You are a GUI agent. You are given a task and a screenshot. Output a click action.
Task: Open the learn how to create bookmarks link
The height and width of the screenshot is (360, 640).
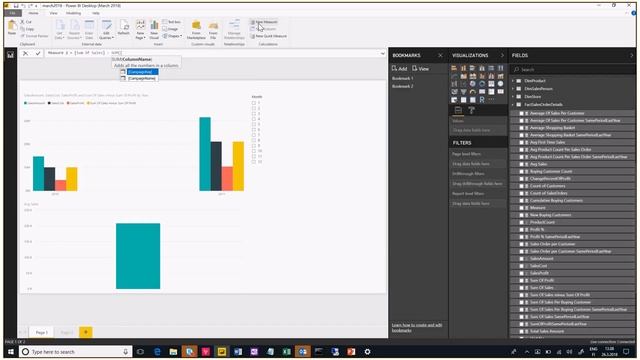point(417,327)
